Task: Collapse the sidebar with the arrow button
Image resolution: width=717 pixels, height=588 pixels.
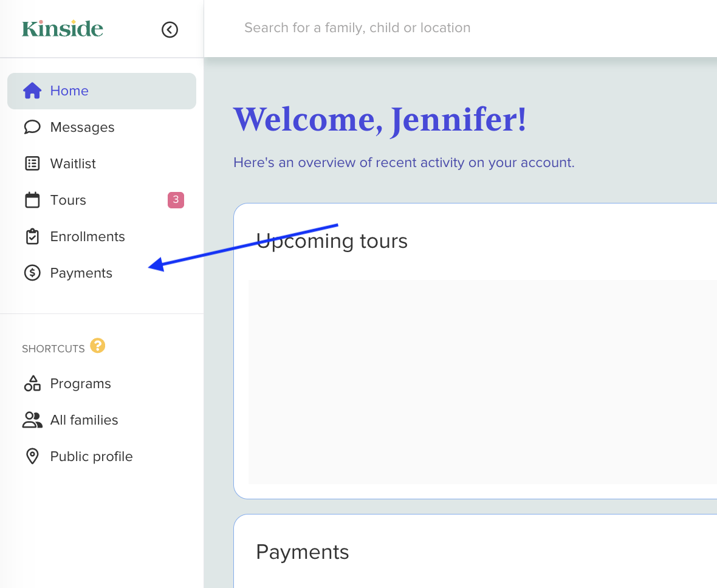Action: (x=170, y=29)
